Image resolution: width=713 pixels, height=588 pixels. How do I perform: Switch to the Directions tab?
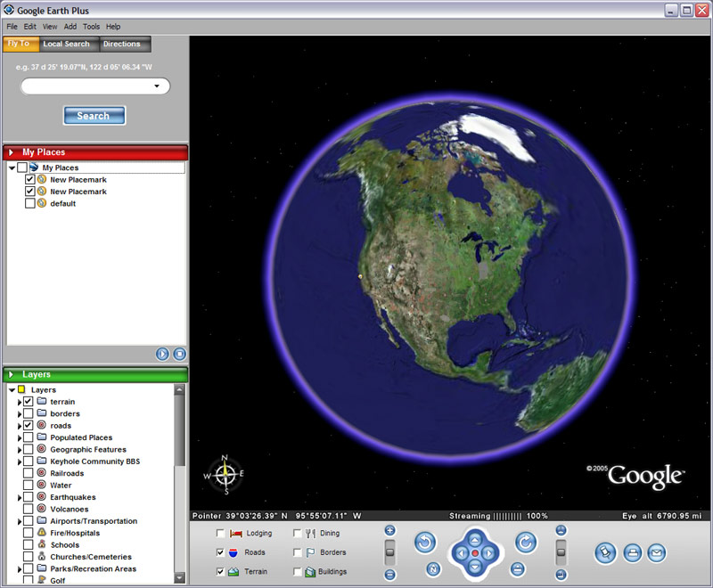tap(122, 44)
